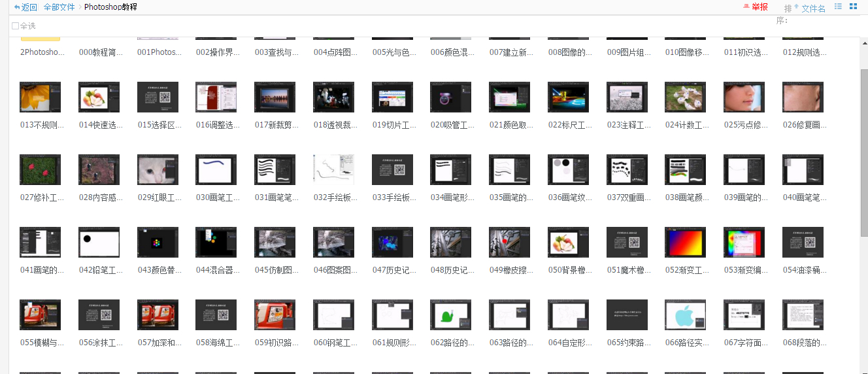Click the red report (举报) icon
The width and height of the screenshot is (868, 374).
click(x=746, y=7)
